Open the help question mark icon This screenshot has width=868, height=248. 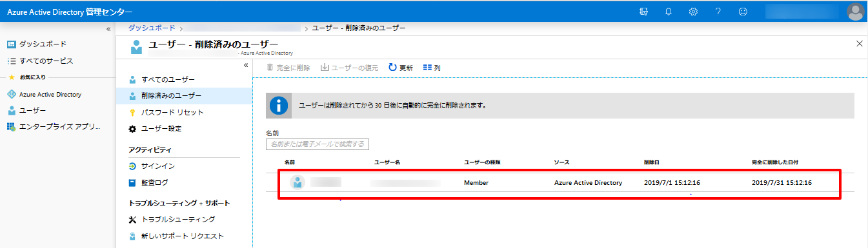[x=718, y=12]
